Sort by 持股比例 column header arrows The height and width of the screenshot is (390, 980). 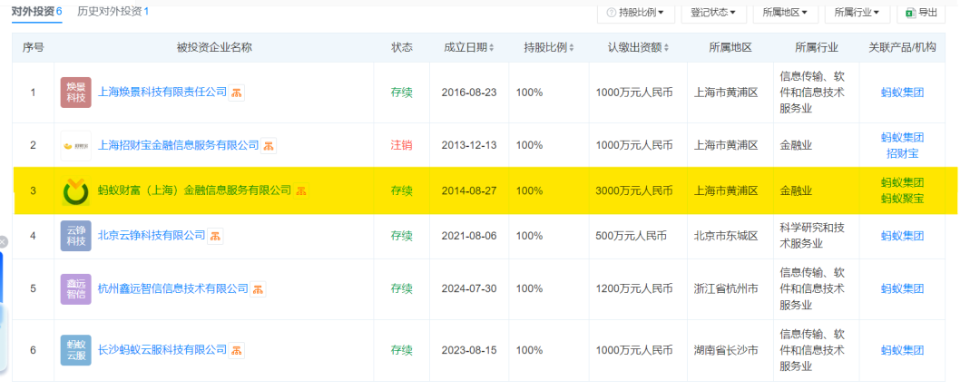[x=572, y=48]
